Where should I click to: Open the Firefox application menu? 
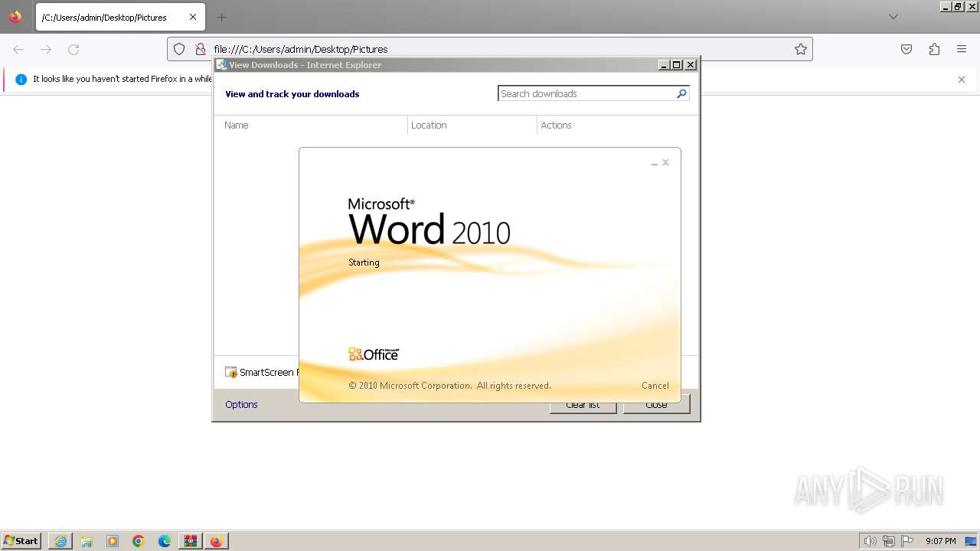962,49
